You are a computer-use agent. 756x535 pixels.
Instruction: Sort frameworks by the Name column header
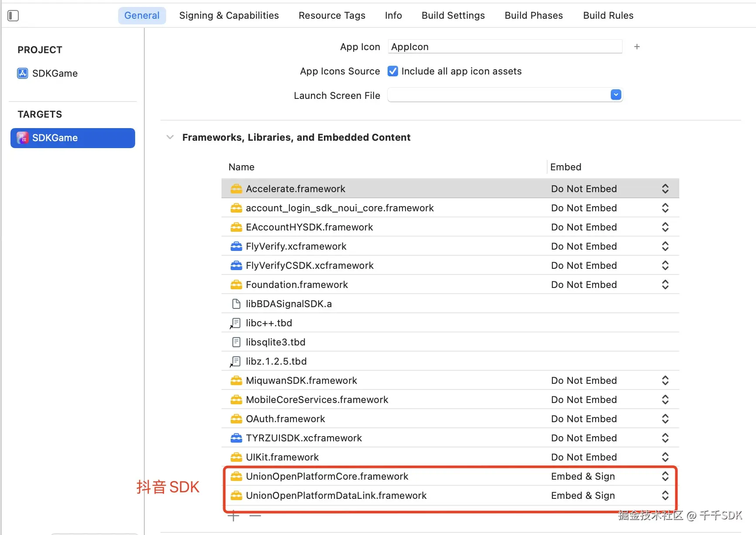click(x=242, y=167)
